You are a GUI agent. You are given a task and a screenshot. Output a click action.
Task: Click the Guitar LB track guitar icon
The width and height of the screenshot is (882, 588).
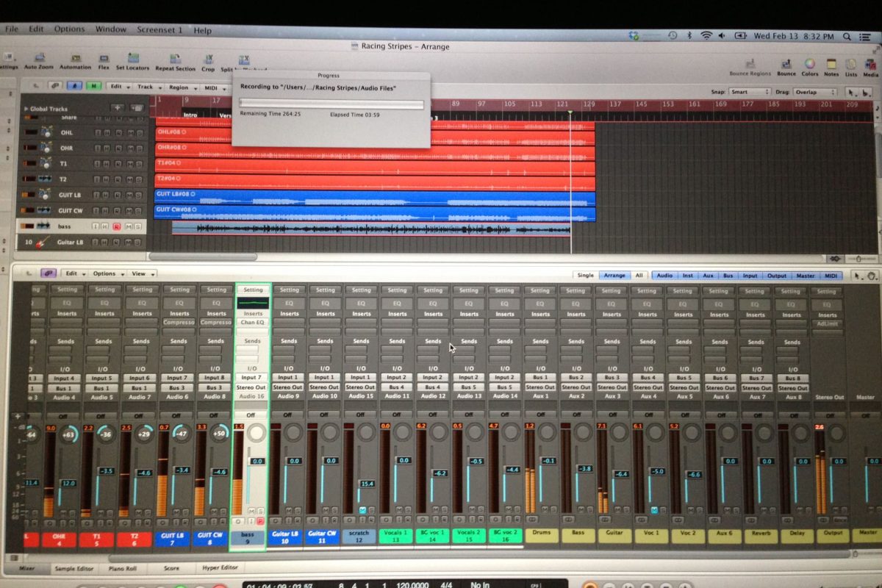point(44,242)
